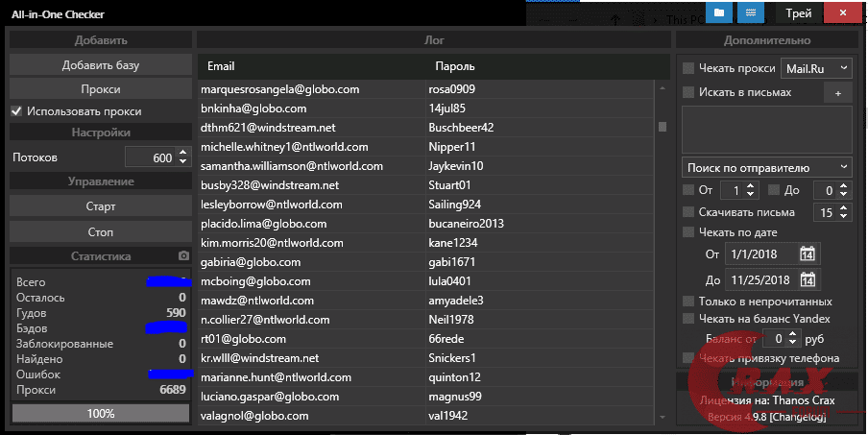Select row samantha.williamson@ntlworld.com
Screen dimensions: 868x435
tap(425, 166)
